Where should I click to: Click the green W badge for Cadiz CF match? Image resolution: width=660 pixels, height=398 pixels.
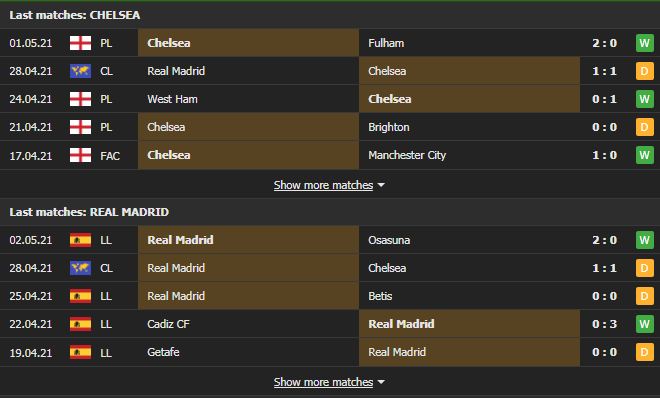(644, 324)
